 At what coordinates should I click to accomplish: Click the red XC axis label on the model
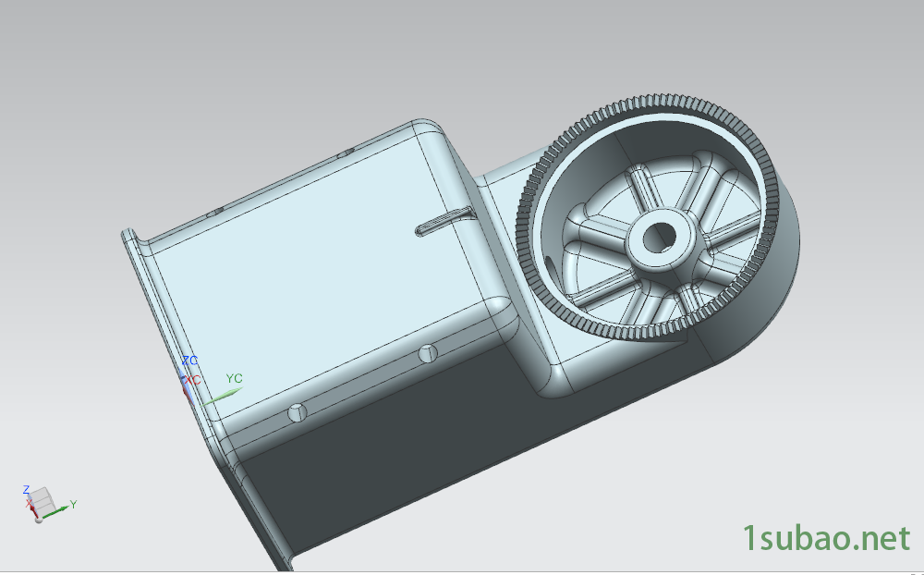click(x=192, y=380)
